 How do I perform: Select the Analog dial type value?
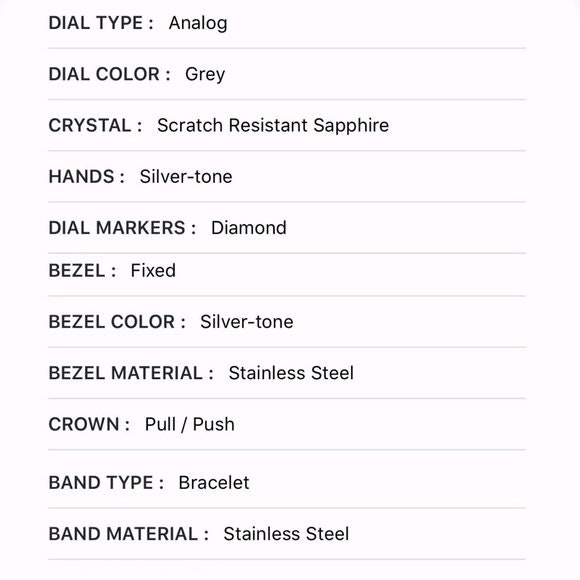point(198,24)
